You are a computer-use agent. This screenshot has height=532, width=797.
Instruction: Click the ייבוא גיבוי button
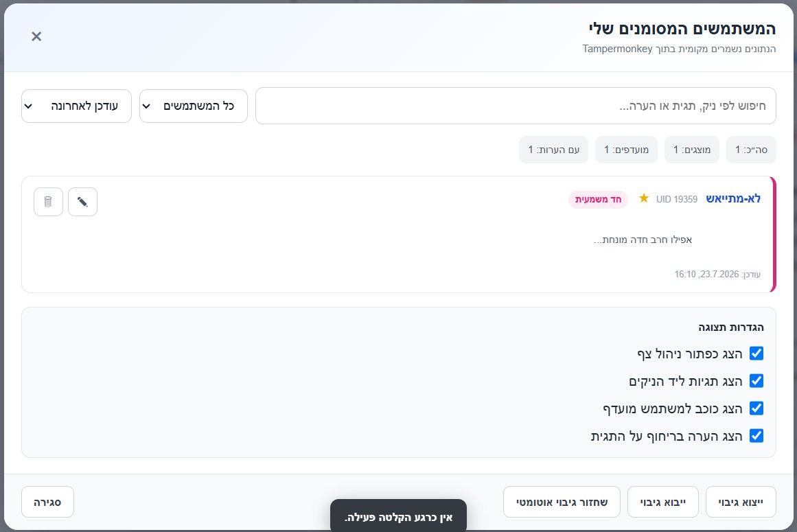pos(663,502)
